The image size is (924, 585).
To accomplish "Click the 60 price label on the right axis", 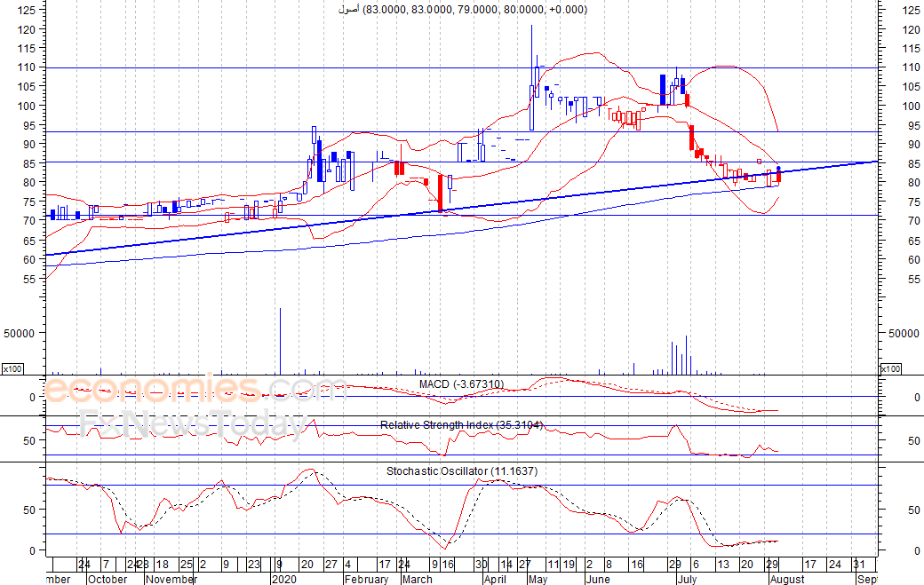I will [914, 259].
